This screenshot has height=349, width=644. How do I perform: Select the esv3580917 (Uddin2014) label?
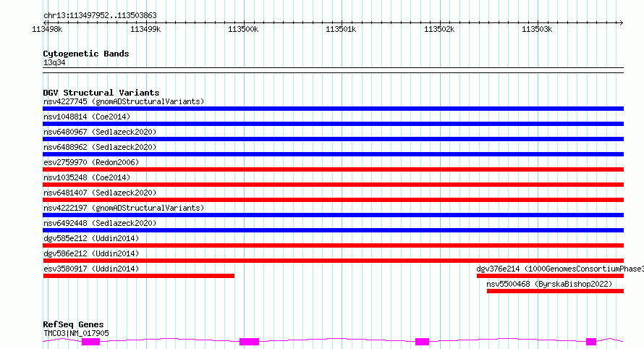pyautogui.click(x=91, y=269)
